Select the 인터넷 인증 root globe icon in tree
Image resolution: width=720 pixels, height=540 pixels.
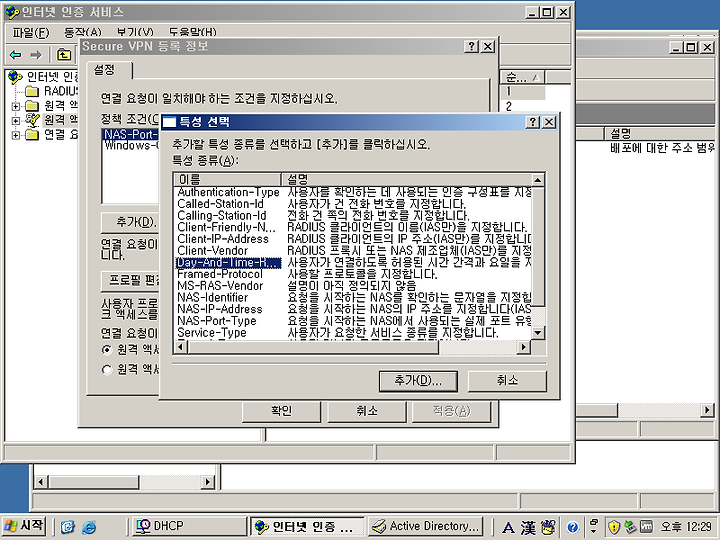click(15, 77)
